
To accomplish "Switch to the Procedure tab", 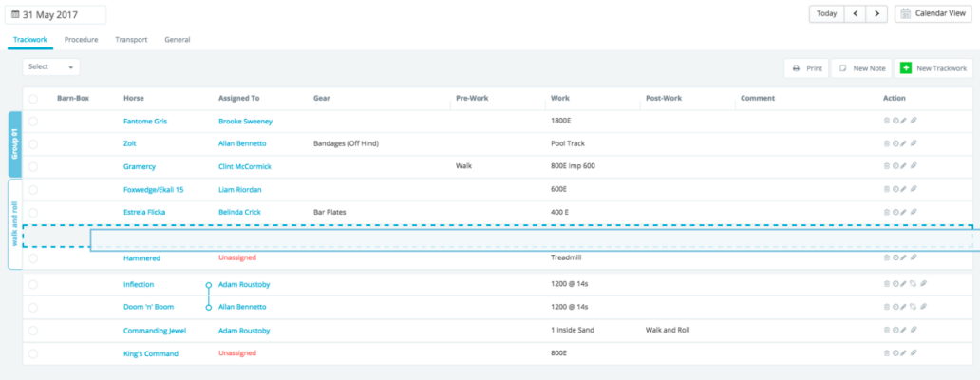I will tap(81, 40).
